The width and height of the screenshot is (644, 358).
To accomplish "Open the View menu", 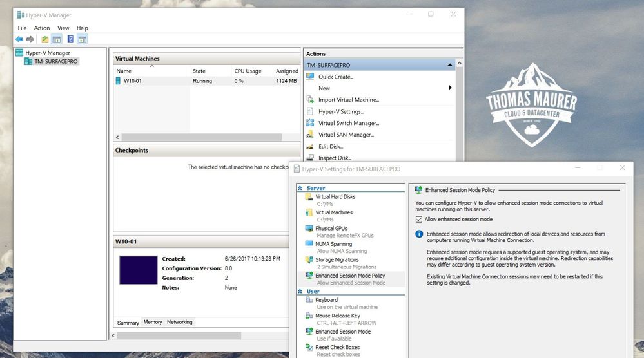I will pos(63,28).
